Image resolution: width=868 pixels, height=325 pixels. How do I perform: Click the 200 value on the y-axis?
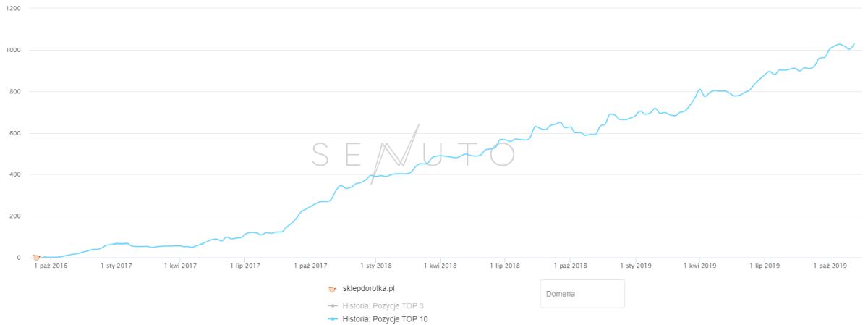pos(14,216)
